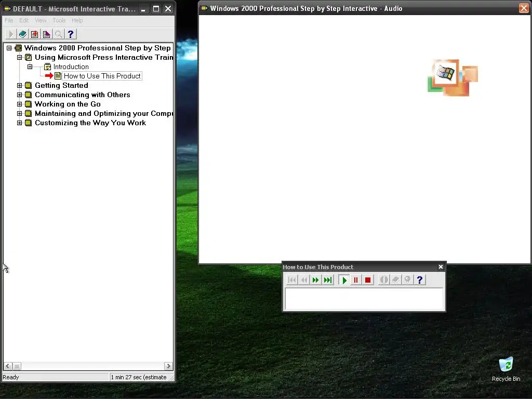Click the Customizing the Way You Work folder icon
532x399 pixels.
pyautogui.click(x=29, y=123)
